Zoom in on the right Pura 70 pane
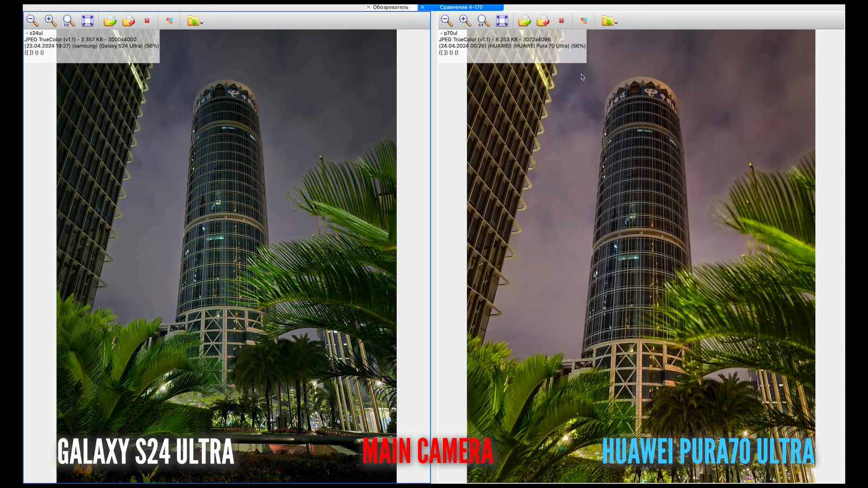Image resolution: width=868 pixels, height=488 pixels. coord(465,21)
